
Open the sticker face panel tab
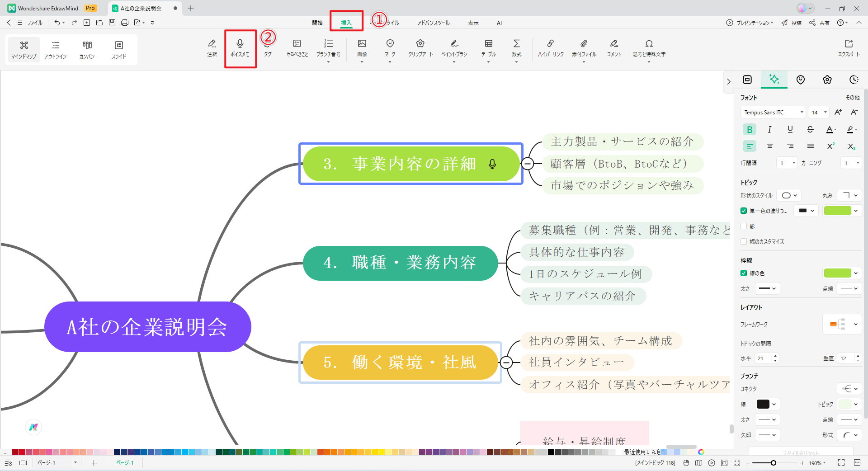click(x=801, y=80)
